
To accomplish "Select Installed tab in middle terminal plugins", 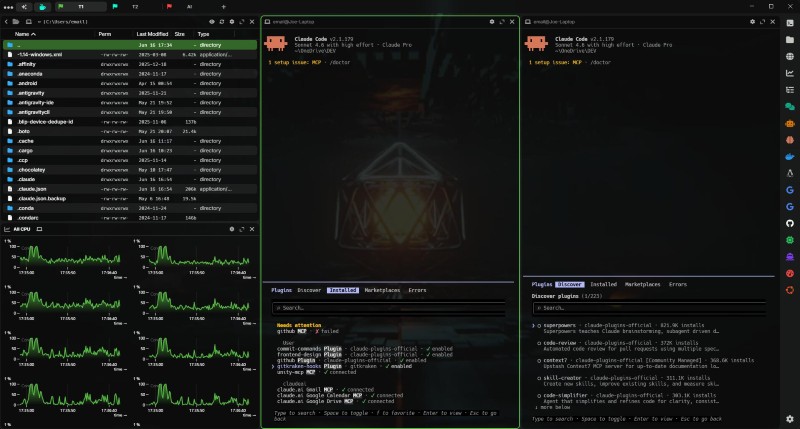I will 342,290.
